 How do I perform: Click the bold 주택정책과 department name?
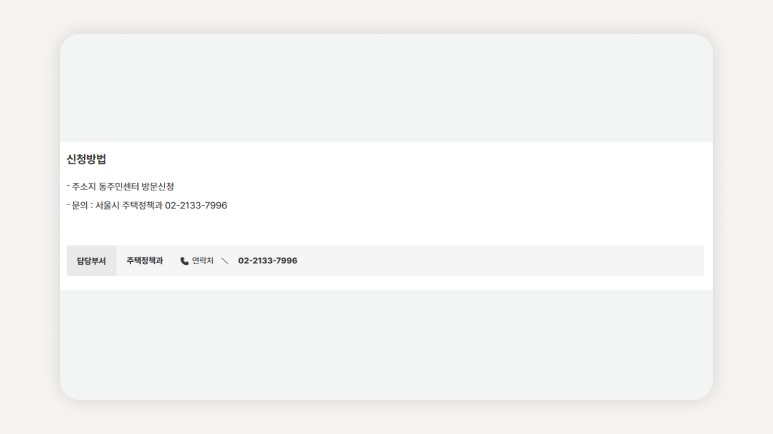point(144,260)
